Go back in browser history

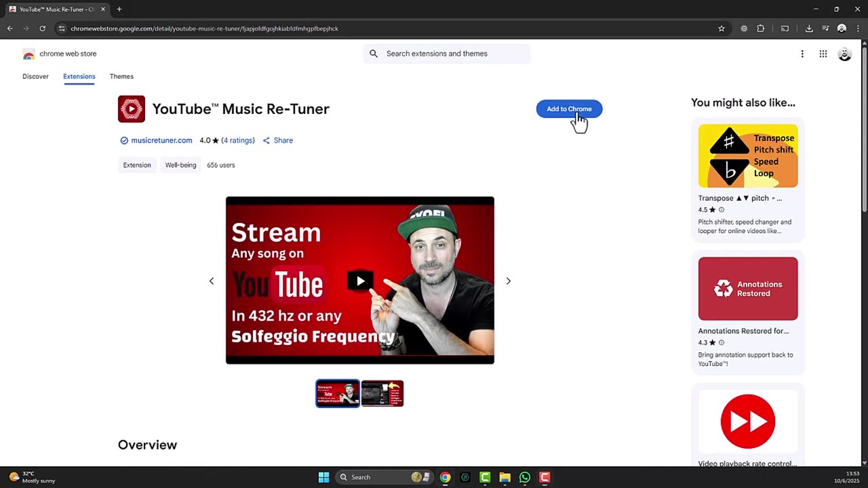click(x=9, y=28)
